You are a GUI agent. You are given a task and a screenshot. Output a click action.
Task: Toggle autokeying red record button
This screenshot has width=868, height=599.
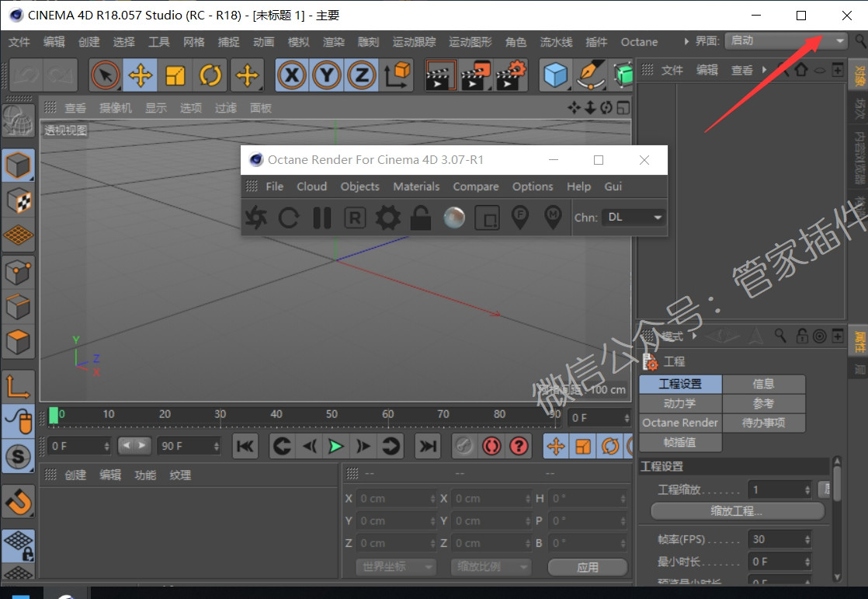point(491,446)
